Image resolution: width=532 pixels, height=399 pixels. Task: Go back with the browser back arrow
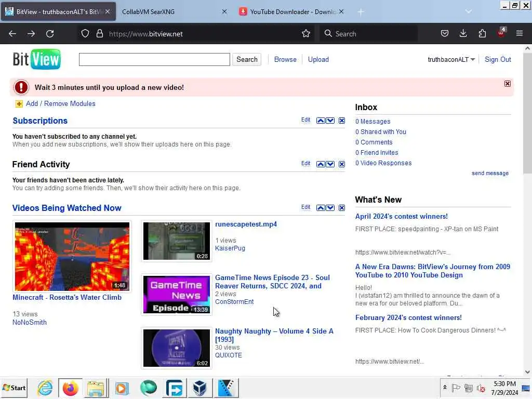tap(12, 34)
